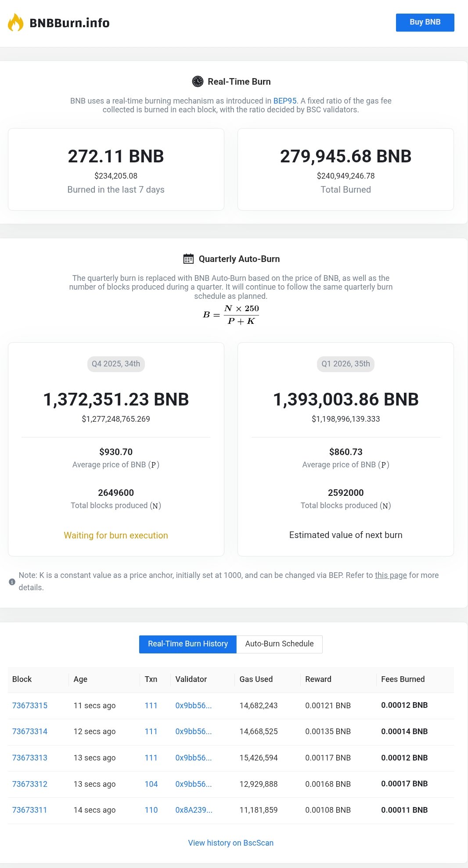Screen dimensions: 468x868
Task: Open the 104 transactions link
Action: point(151,784)
